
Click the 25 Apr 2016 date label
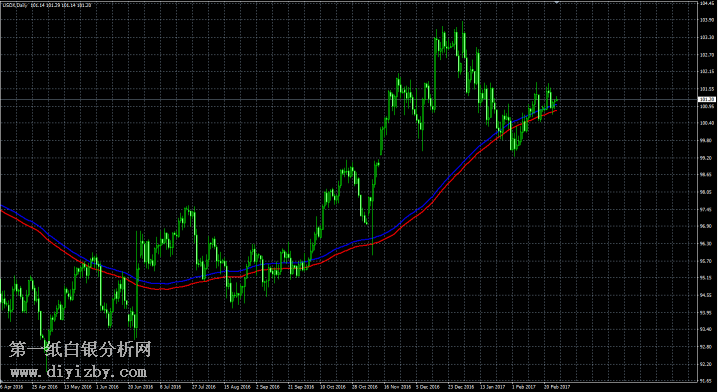click(44, 387)
